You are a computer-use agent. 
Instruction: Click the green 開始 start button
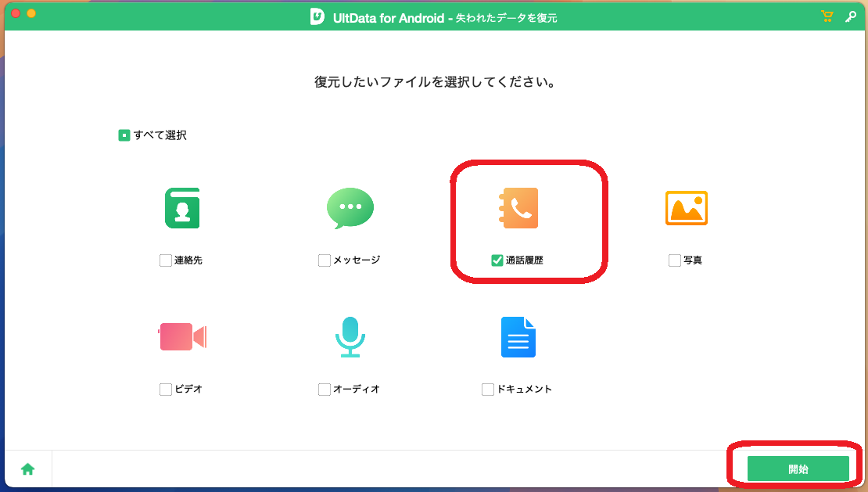(x=798, y=469)
